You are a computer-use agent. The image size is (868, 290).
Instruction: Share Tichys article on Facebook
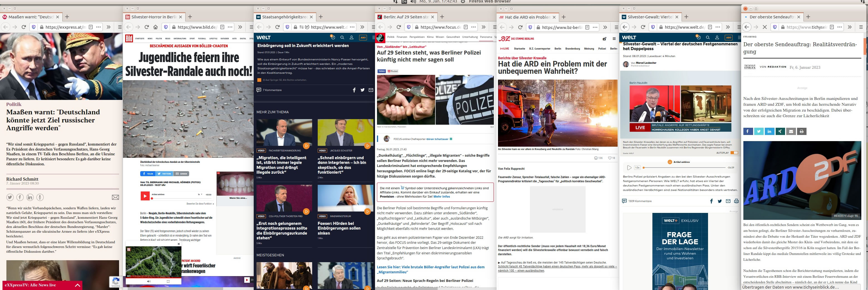[x=748, y=132]
